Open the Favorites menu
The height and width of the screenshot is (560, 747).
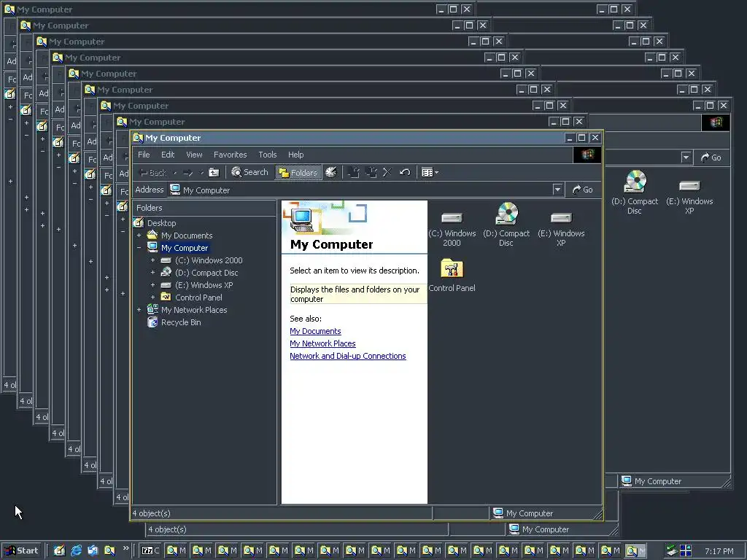pyautogui.click(x=230, y=155)
